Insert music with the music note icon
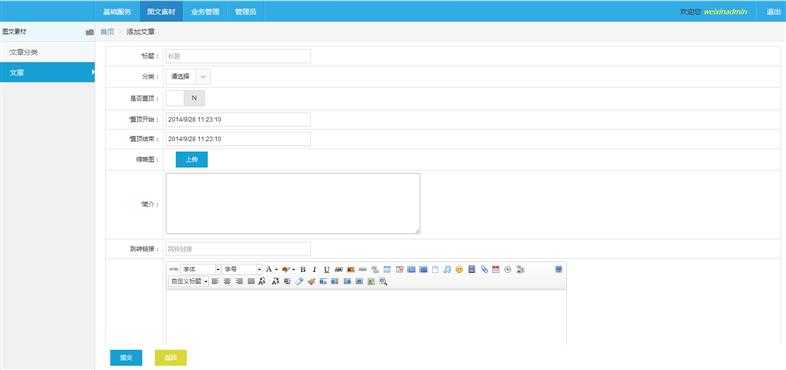786x370 pixels. point(447,269)
